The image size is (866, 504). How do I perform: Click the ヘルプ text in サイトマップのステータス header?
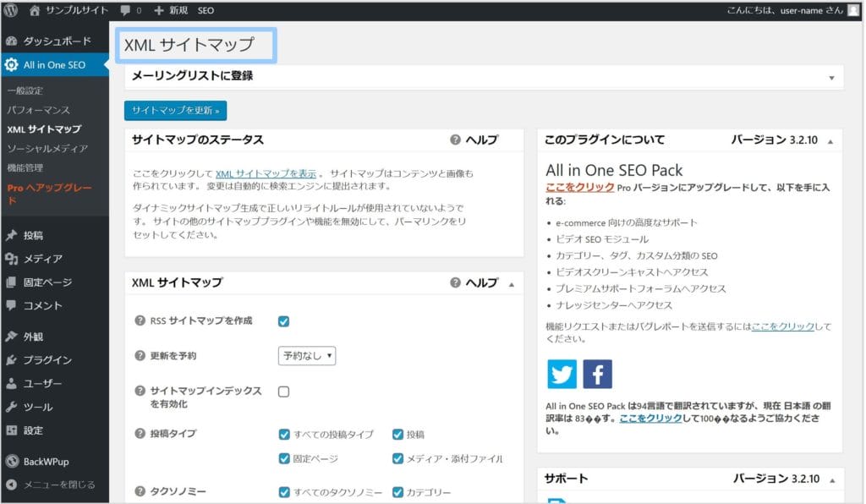[481, 140]
